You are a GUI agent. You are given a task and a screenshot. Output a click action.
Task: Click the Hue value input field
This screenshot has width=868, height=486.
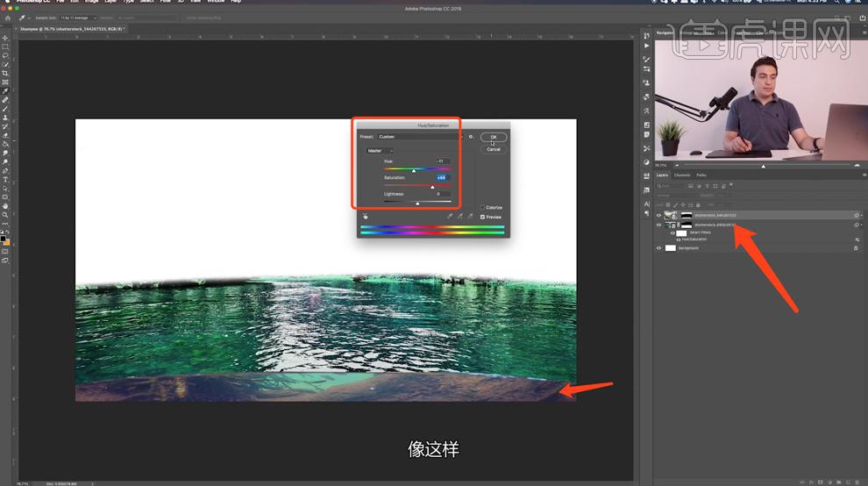pos(442,161)
